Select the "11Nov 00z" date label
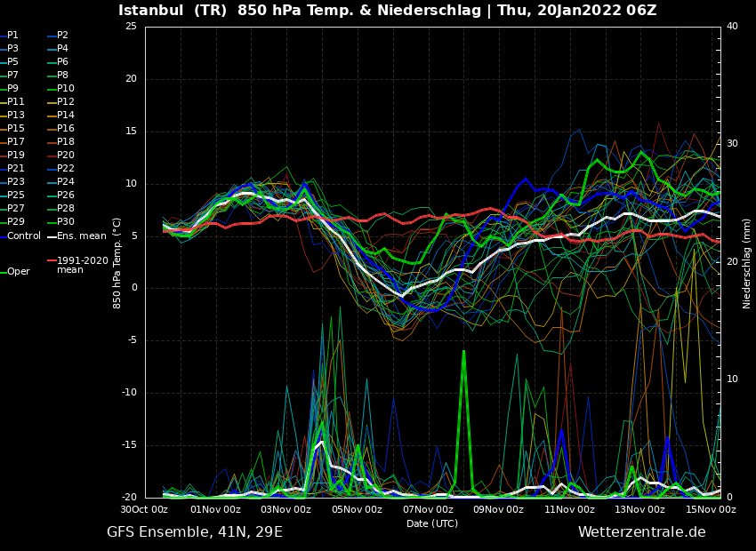Screen dimensions: 756x551 coord(570,509)
